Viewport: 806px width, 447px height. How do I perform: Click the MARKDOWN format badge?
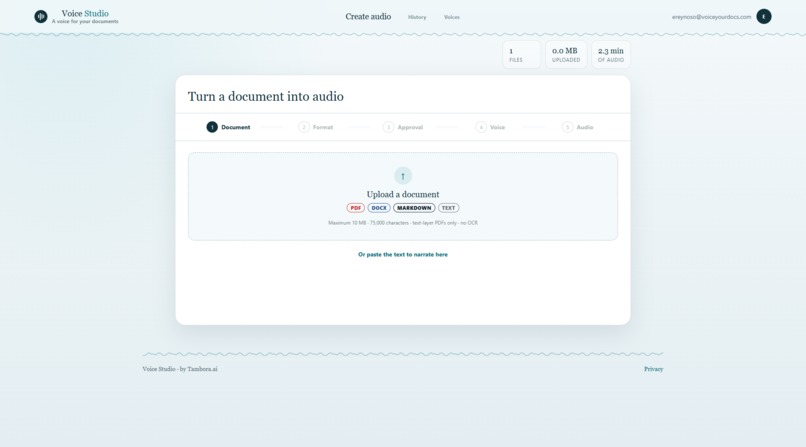[414, 208]
